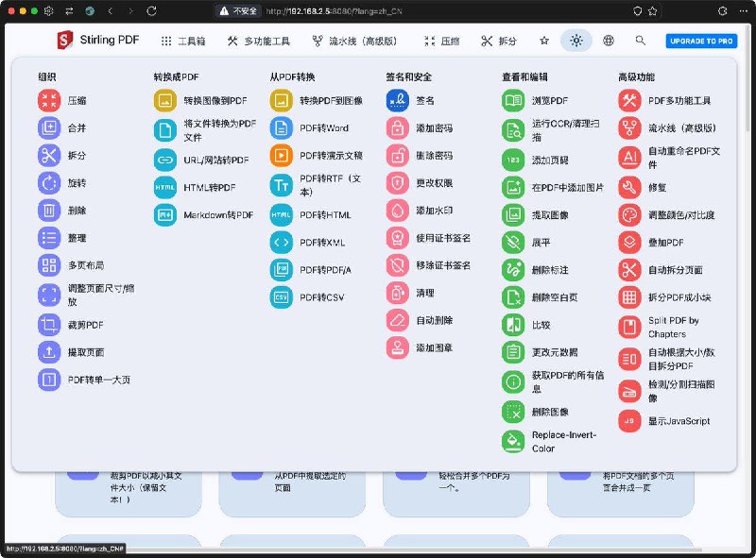Click the 压缩 compress icon under 组织

pyautogui.click(x=49, y=100)
